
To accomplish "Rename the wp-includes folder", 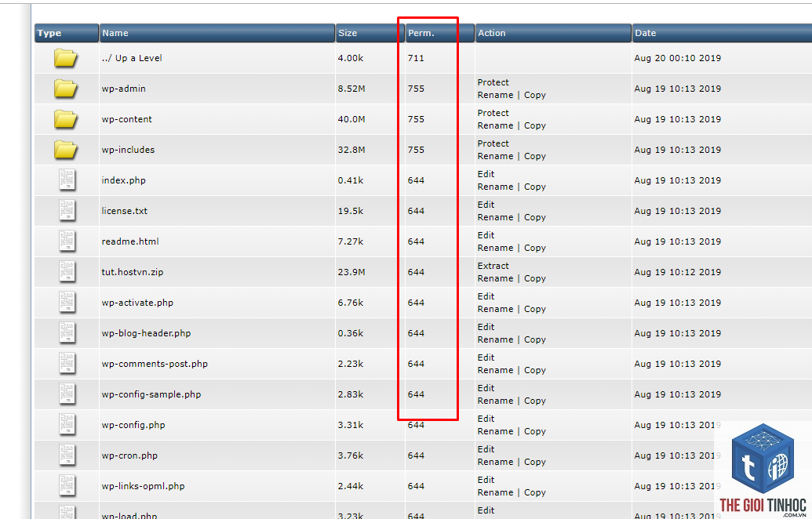I will 495,156.
